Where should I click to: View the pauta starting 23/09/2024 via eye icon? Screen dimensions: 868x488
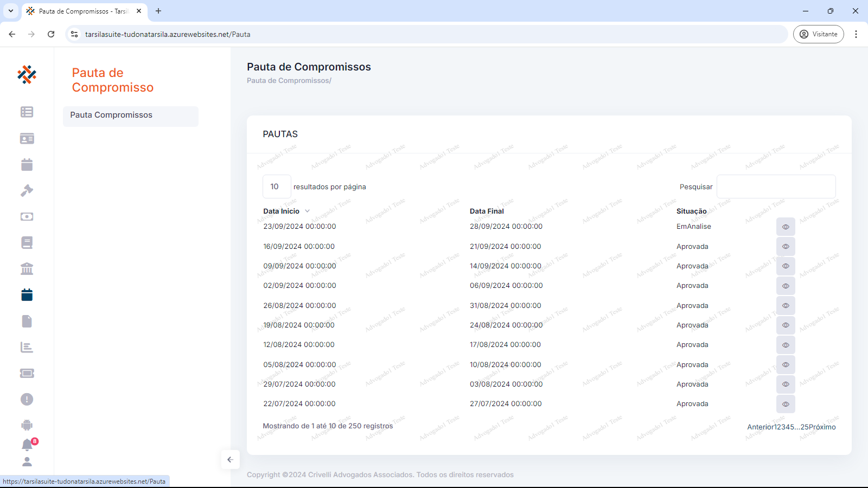coord(785,227)
